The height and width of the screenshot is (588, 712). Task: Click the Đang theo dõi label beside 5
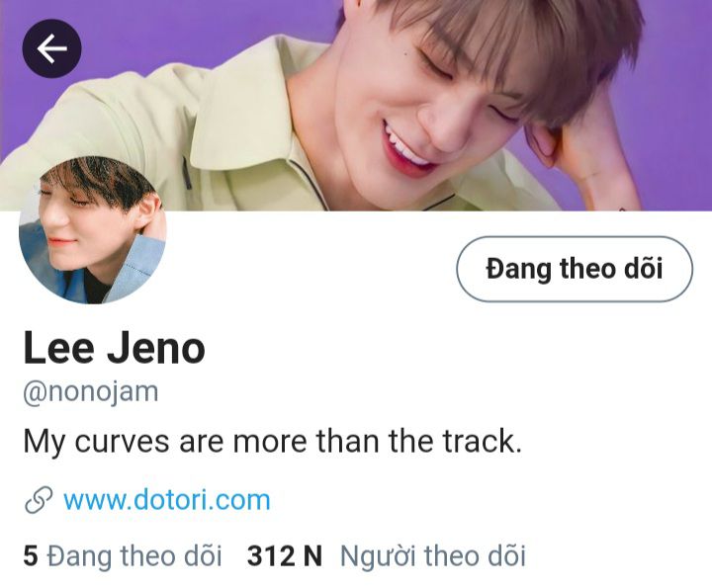point(134,556)
